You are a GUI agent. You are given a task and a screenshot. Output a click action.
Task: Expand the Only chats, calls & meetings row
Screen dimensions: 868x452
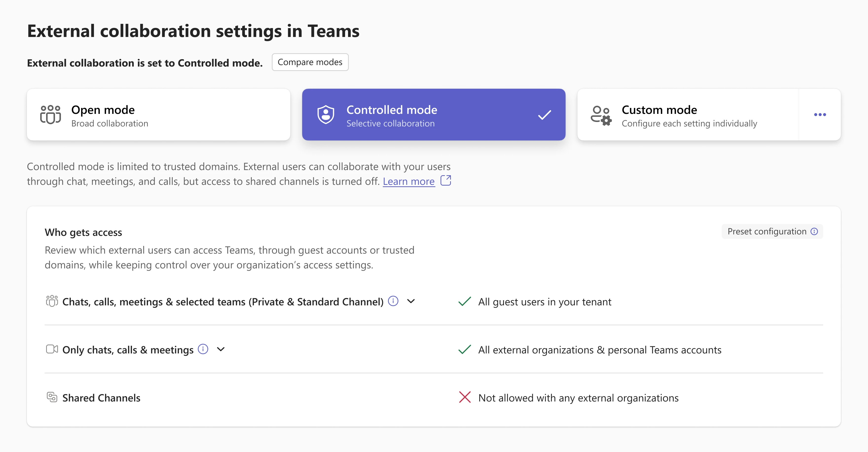point(221,349)
